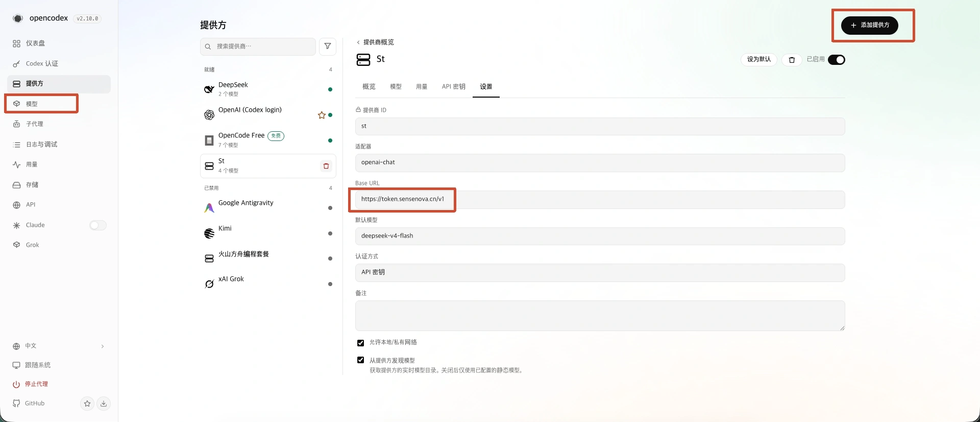
Task: Open the sidebar 用量 page
Action: (59, 165)
